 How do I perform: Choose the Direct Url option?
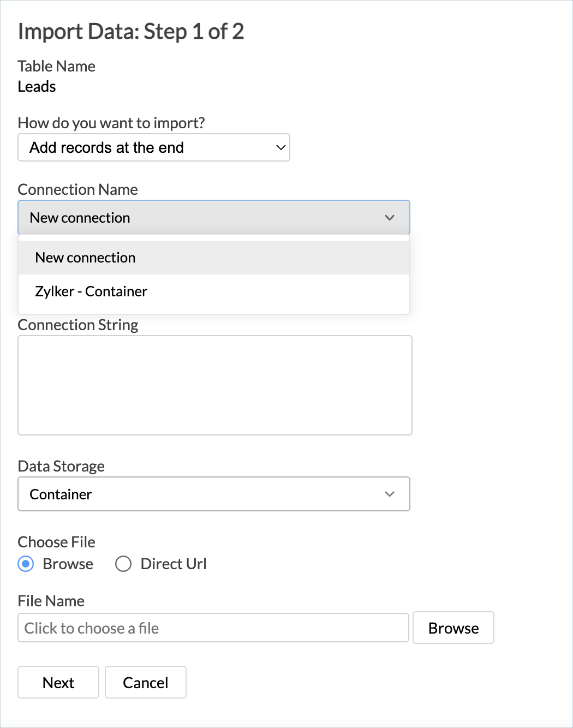tap(123, 564)
